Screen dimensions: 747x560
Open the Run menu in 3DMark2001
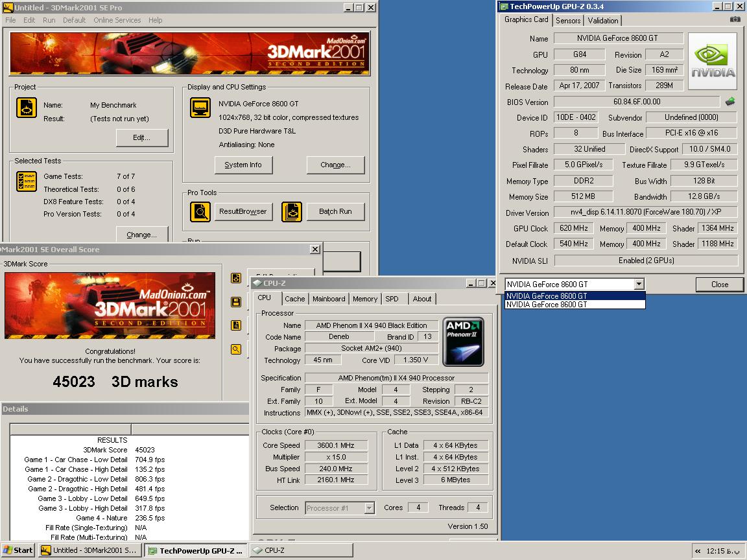point(49,20)
